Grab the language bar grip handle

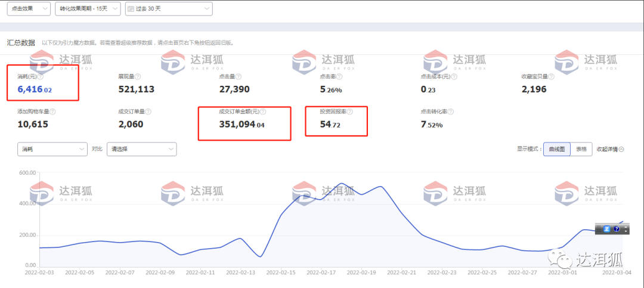pyautogui.click(x=599, y=229)
